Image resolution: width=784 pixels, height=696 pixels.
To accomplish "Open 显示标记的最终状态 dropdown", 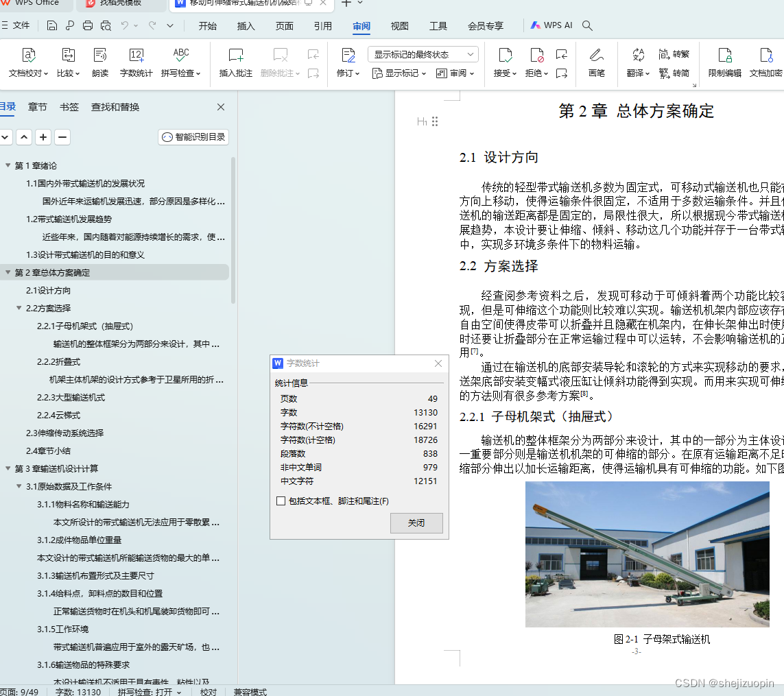I will click(423, 54).
